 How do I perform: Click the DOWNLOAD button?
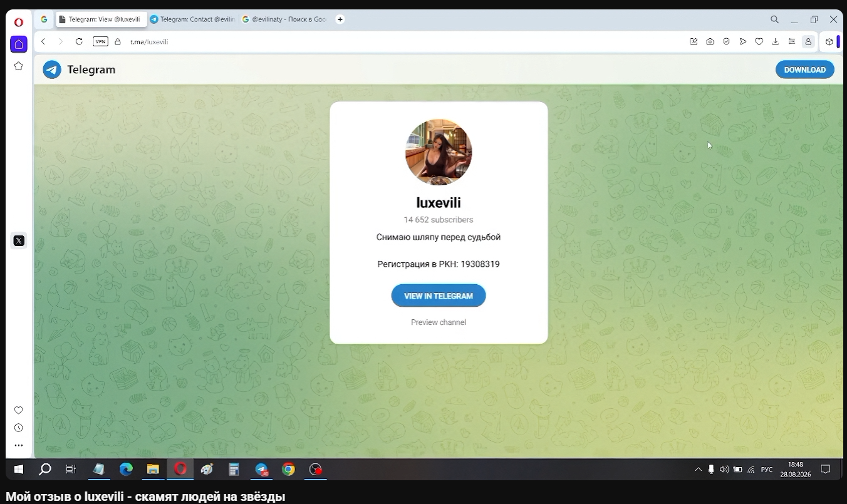[804, 69]
